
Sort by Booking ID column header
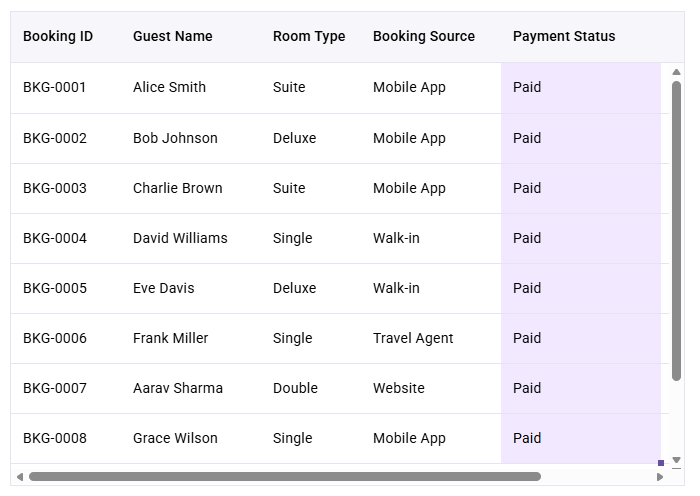58,36
